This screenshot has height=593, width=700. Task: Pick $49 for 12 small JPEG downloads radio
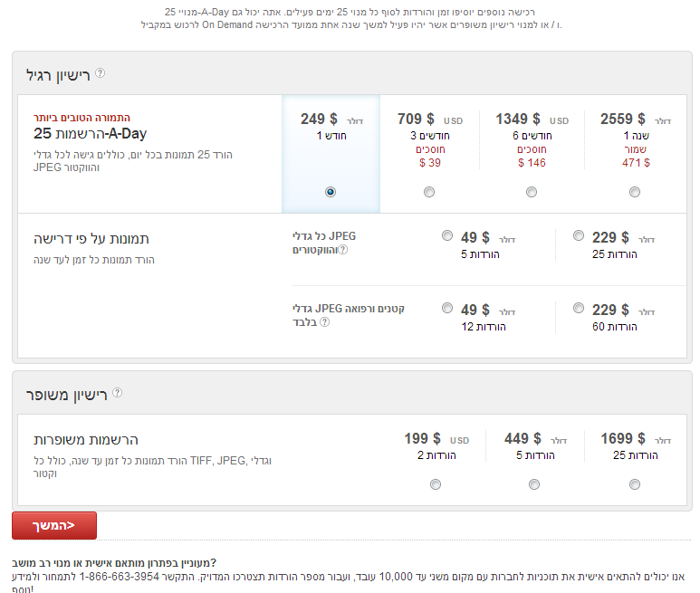[447, 309]
